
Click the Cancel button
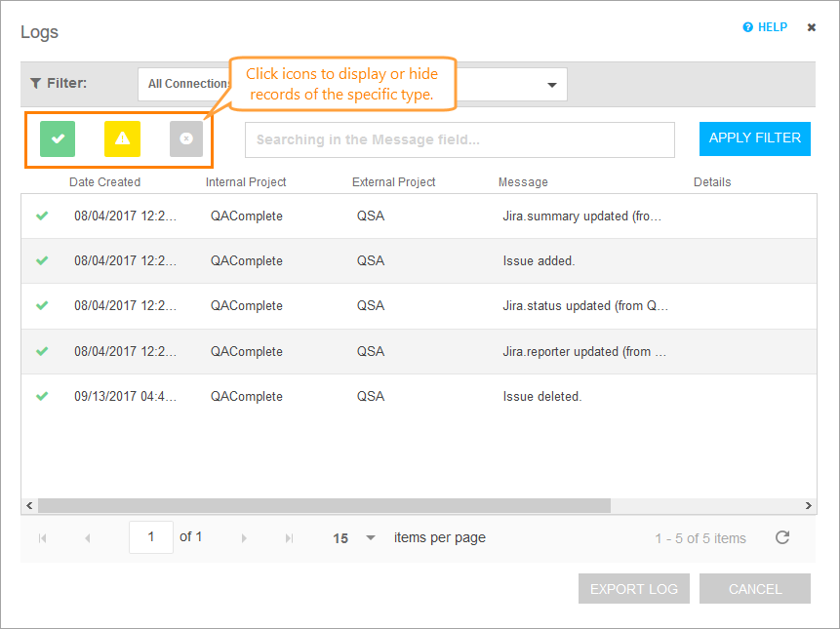pyautogui.click(x=755, y=589)
